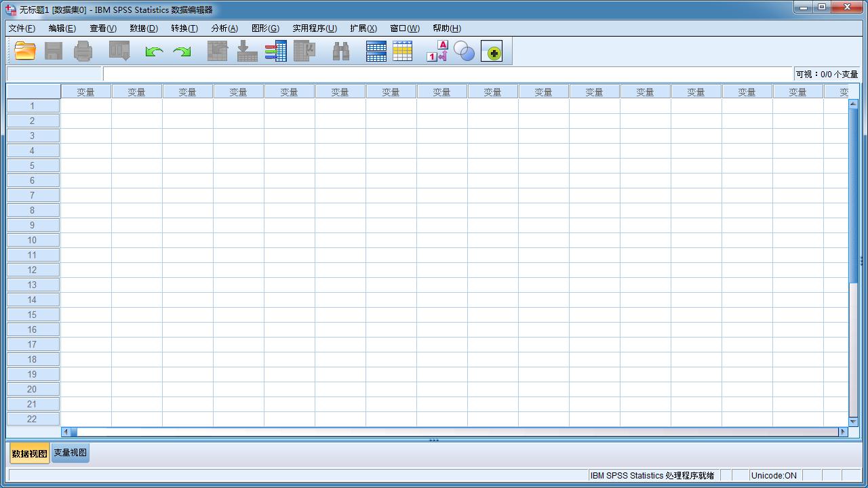Click the Show All Variables icon
Viewport: 868px width, 488px height.
click(493, 51)
